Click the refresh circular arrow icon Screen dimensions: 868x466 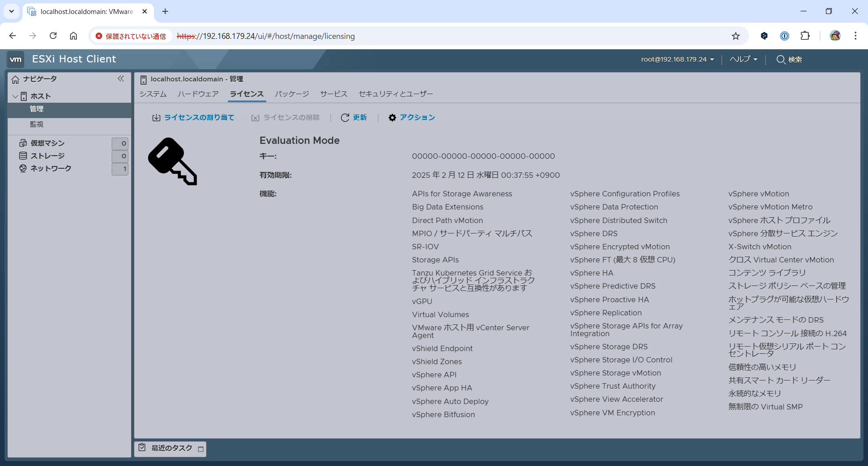pyautogui.click(x=345, y=118)
